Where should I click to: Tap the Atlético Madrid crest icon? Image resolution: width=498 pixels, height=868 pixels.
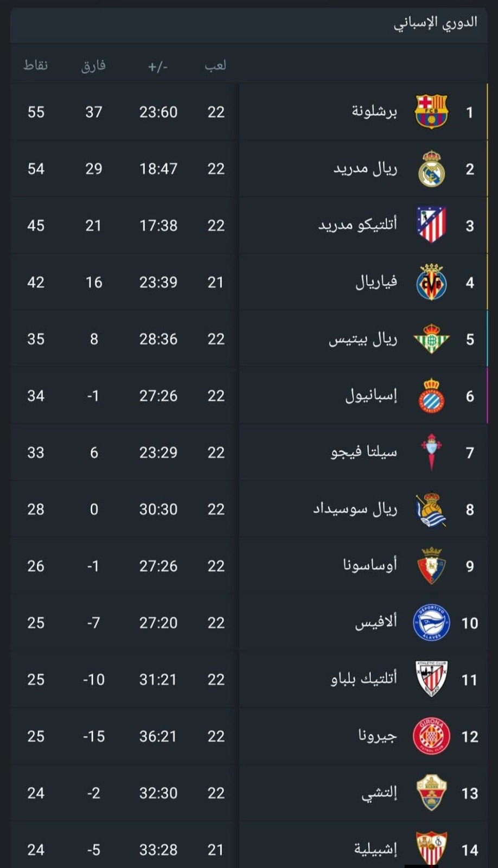431,225
